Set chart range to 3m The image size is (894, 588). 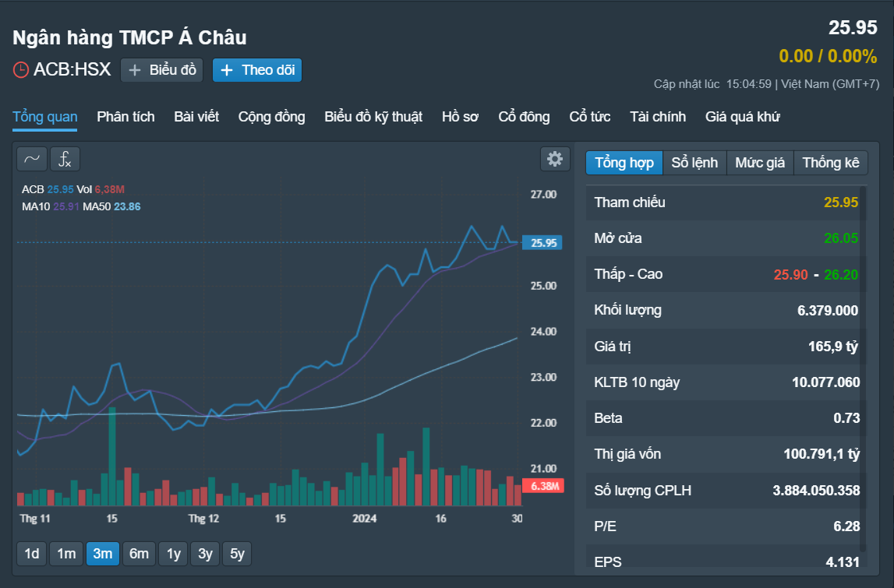103,554
